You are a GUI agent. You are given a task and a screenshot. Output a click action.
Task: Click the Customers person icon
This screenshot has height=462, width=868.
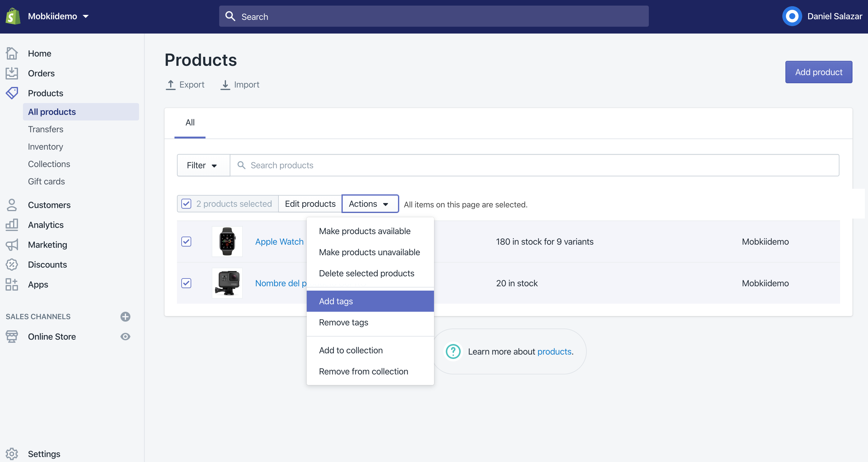[x=12, y=205]
